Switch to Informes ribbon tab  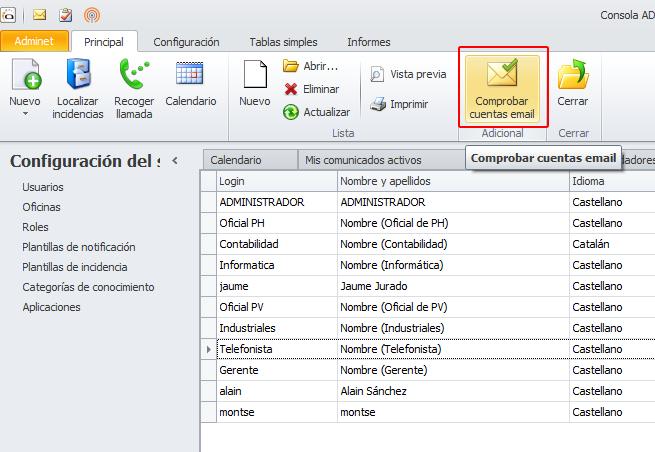coord(368,42)
